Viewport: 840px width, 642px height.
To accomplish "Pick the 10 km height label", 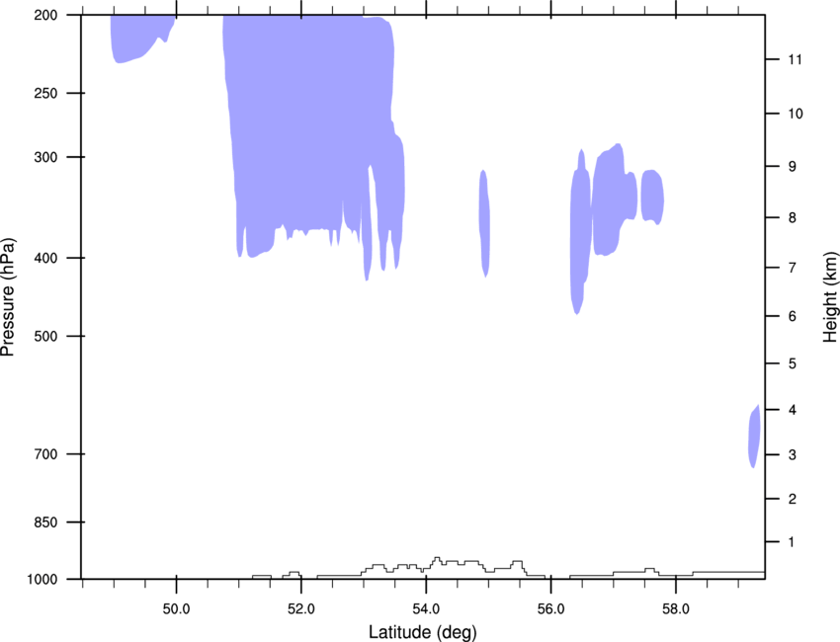I will click(x=795, y=114).
